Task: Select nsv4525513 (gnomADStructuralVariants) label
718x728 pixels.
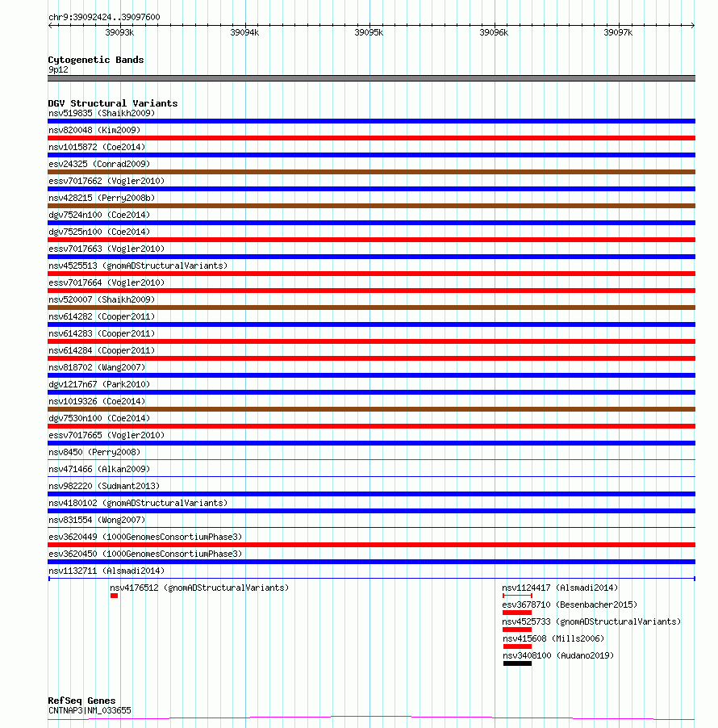Action: click(x=138, y=266)
